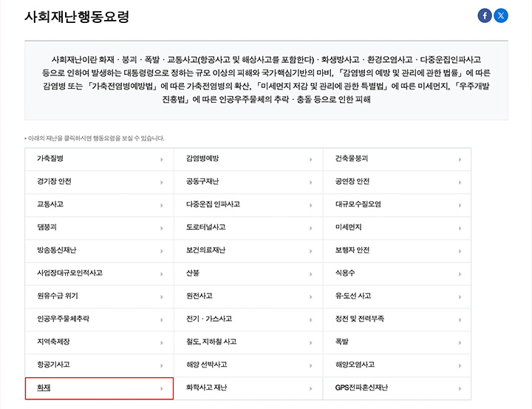Open 대규모수질오염 guidelines

[397, 205]
